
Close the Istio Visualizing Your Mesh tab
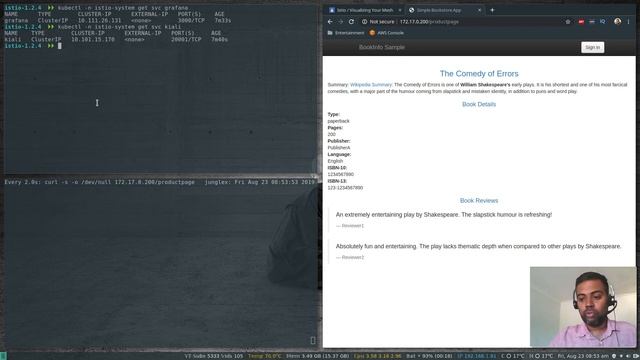pyautogui.click(x=400, y=10)
